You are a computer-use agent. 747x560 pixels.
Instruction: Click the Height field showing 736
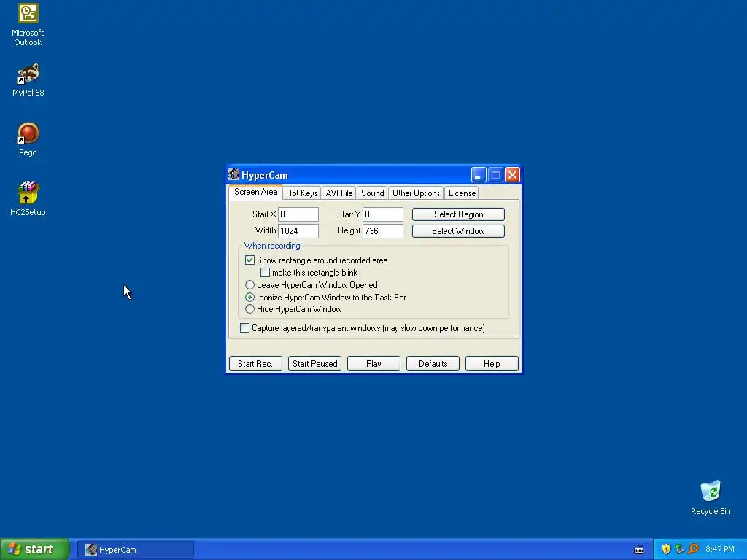click(x=383, y=231)
